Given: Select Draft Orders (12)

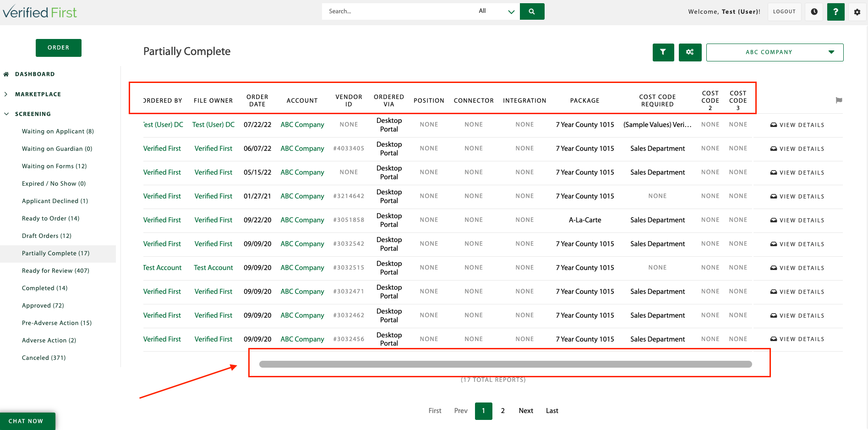Looking at the screenshot, I should pyautogui.click(x=47, y=236).
